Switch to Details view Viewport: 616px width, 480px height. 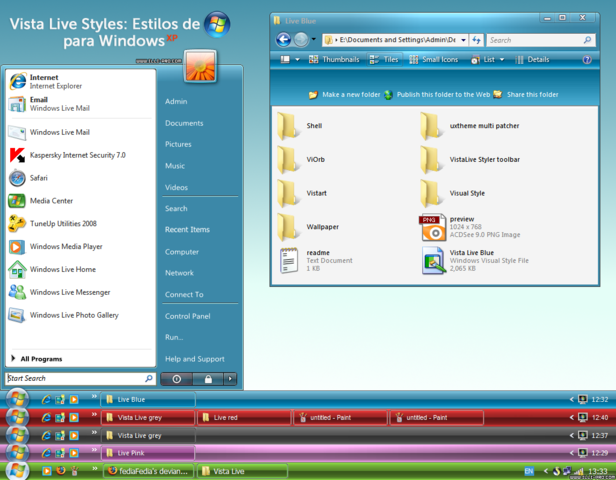pos(532,60)
